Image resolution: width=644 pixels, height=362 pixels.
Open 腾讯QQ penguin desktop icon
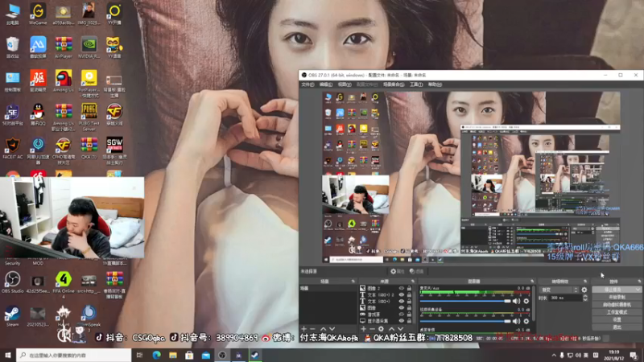click(38, 114)
